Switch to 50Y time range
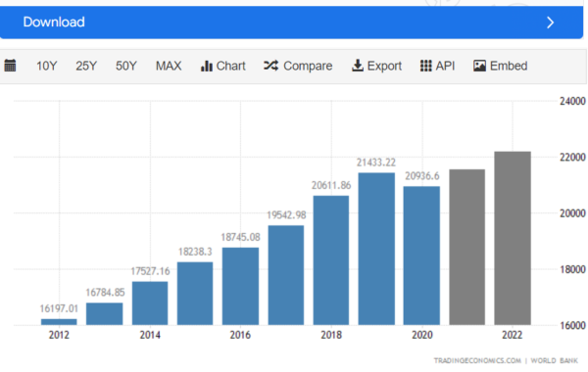The height and width of the screenshot is (372, 588). coord(126,66)
